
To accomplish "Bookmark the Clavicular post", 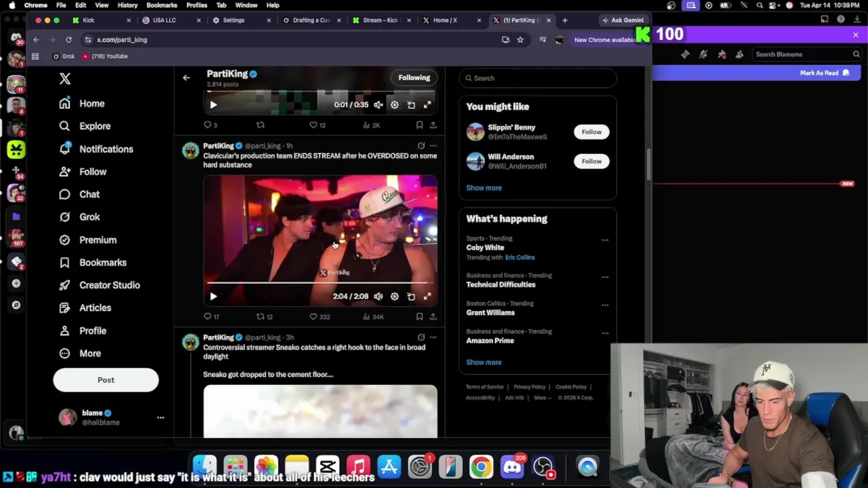I will 419,317.
